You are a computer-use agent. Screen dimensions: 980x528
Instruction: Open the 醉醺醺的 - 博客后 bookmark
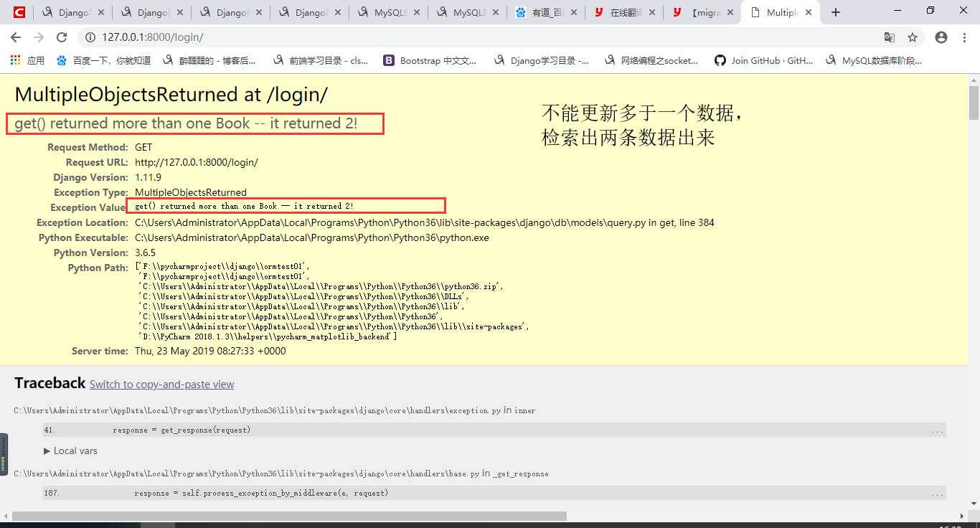click(209, 61)
